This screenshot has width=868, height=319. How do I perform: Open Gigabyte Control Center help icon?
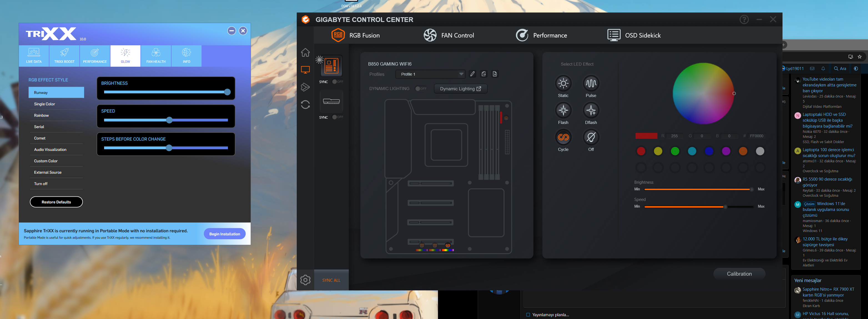click(744, 19)
